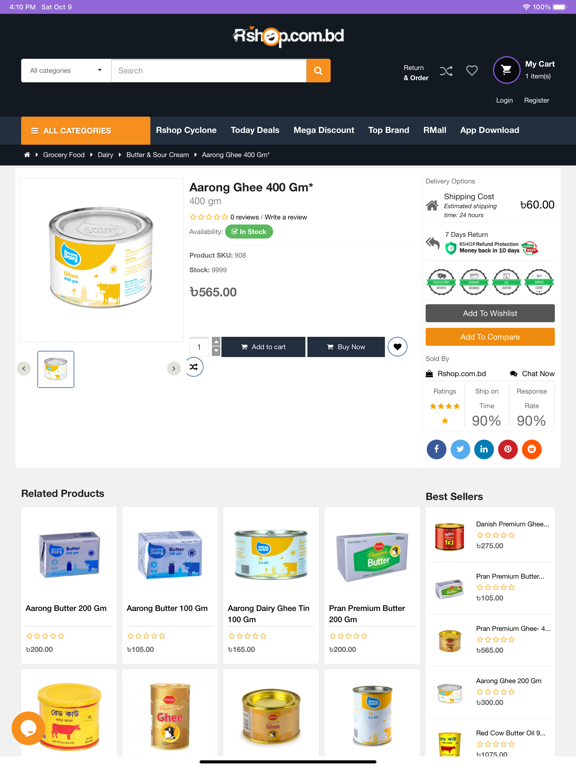Screen dimensions: 576x768
Task: Click the orange search magnifier button
Action: click(318, 71)
